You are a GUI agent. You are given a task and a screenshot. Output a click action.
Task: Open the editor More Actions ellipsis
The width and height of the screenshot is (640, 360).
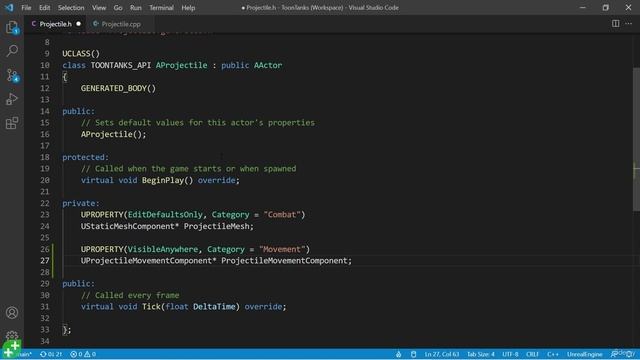pos(629,24)
